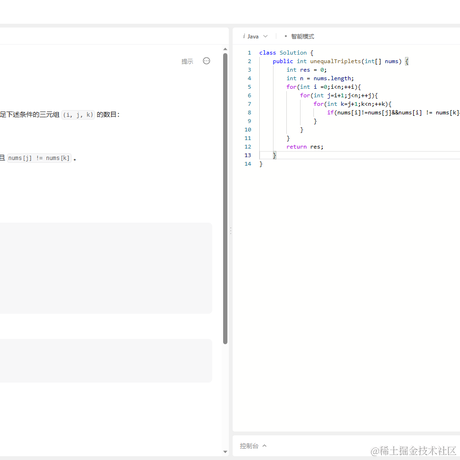Click code line 1 'class Solution {'

pyautogui.click(x=286, y=53)
